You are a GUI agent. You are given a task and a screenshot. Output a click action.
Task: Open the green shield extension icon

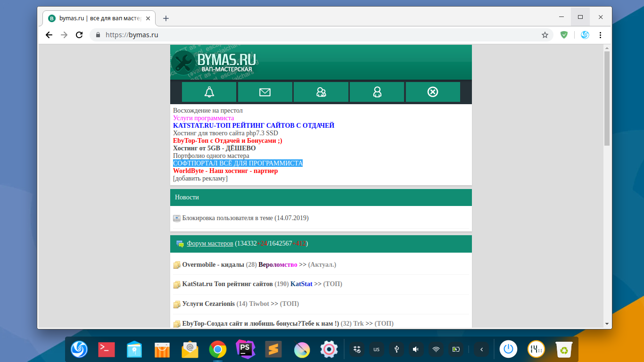(564, 35)
